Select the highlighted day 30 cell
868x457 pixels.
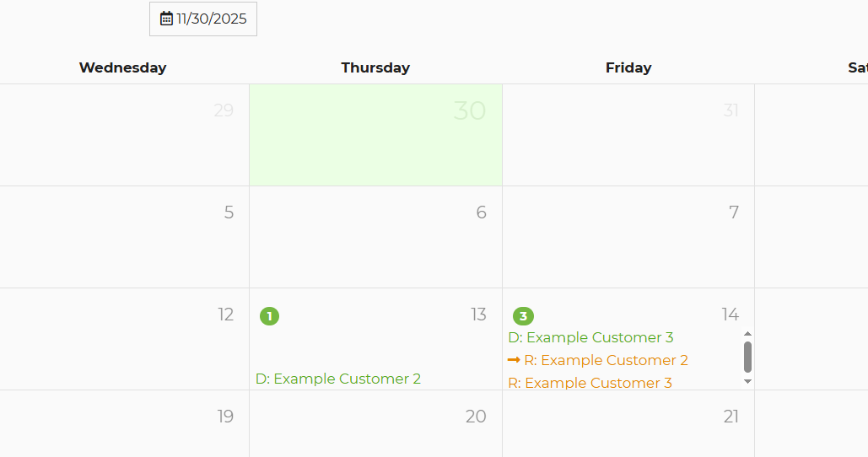tap(375, 135)
